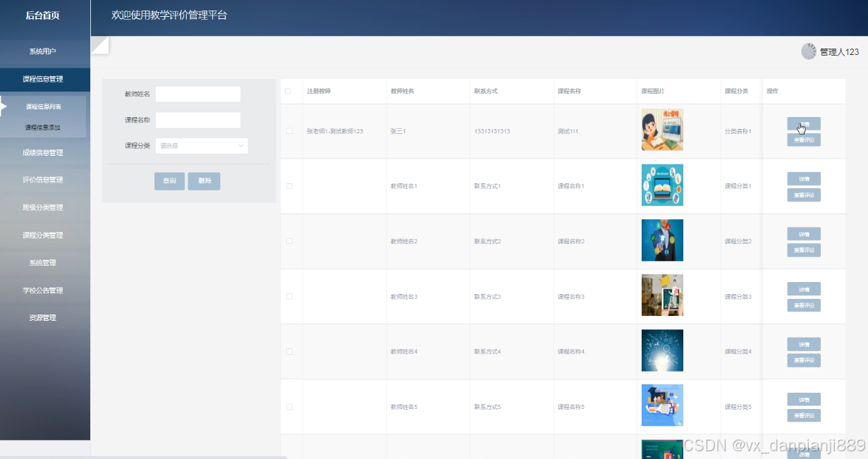This screenshot has height=459, width=868.
Task: Expand the 资源管理 sidebar menu
Action: (42, 317)
